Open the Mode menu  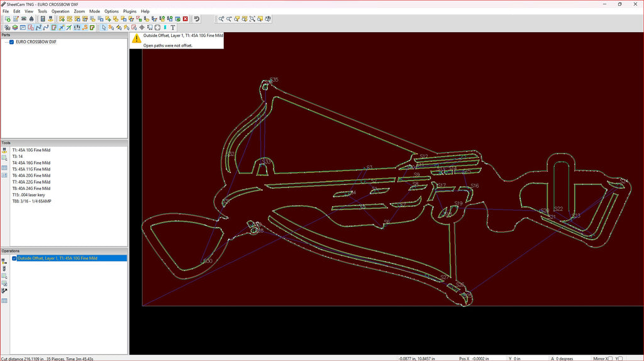94,11
